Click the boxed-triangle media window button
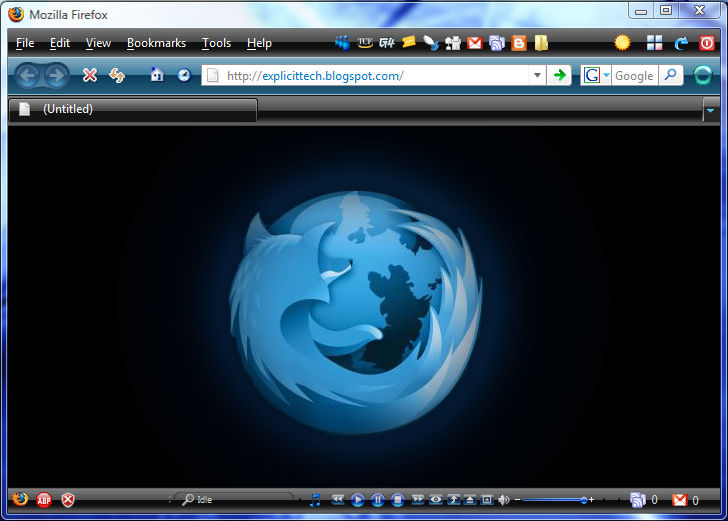The image size is (728, 521). (x=487, y=500)
